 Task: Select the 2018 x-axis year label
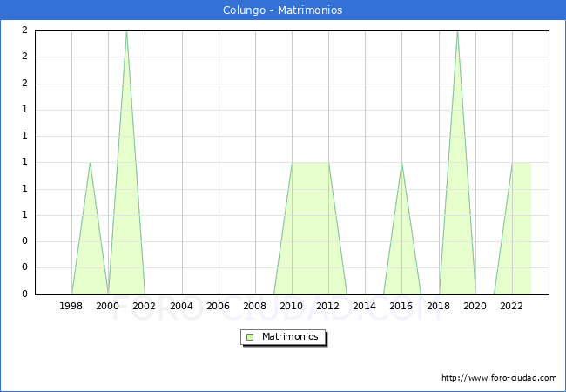(439, 306)
